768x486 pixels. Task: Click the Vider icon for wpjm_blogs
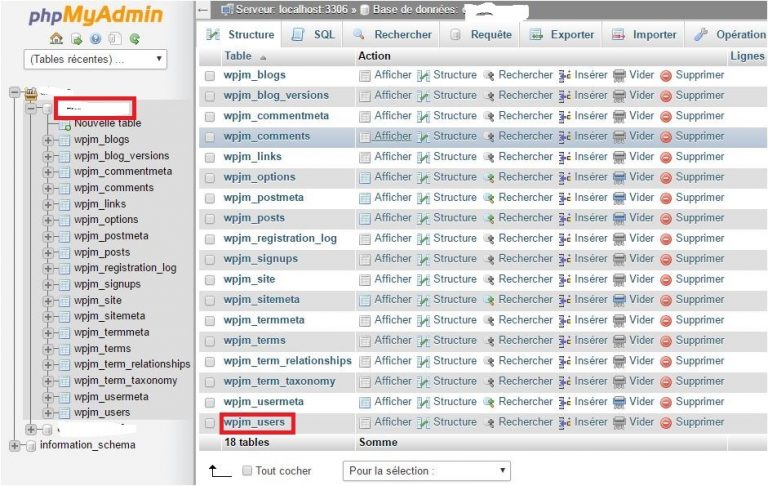click(x=619, y=75)
